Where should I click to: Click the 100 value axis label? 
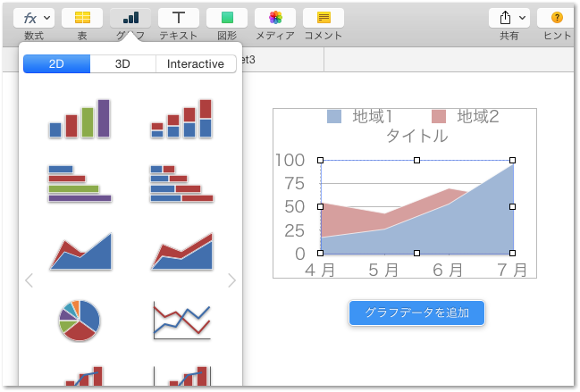(290, 161)
